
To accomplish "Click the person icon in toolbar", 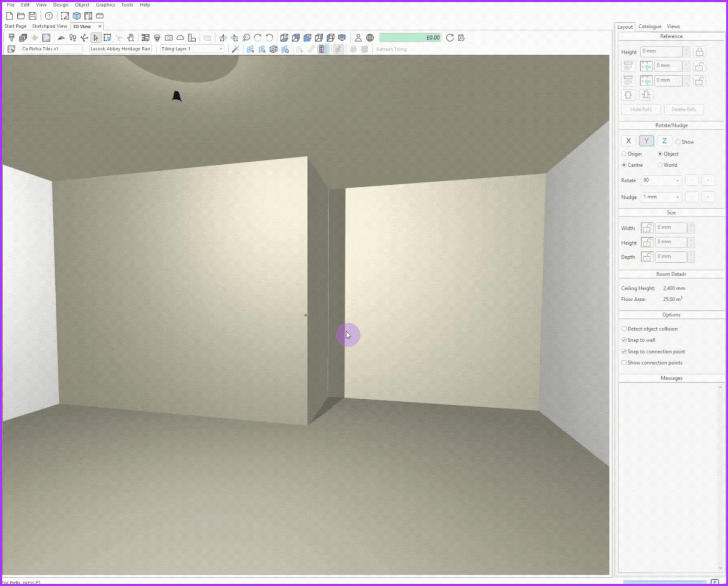I will (358, 37).
